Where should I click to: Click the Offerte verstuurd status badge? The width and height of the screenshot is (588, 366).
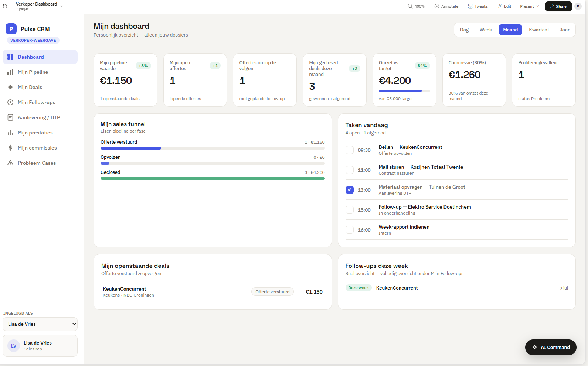tap(273, 292)
